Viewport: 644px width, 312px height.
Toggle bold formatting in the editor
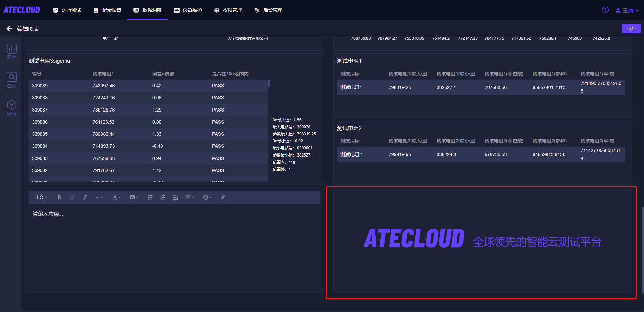59,197
